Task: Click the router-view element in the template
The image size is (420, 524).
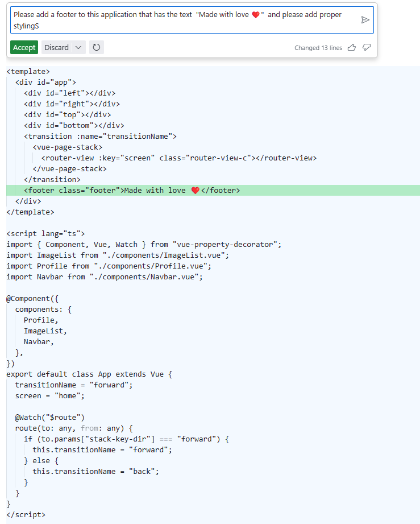Action: (x=171, y=158)
